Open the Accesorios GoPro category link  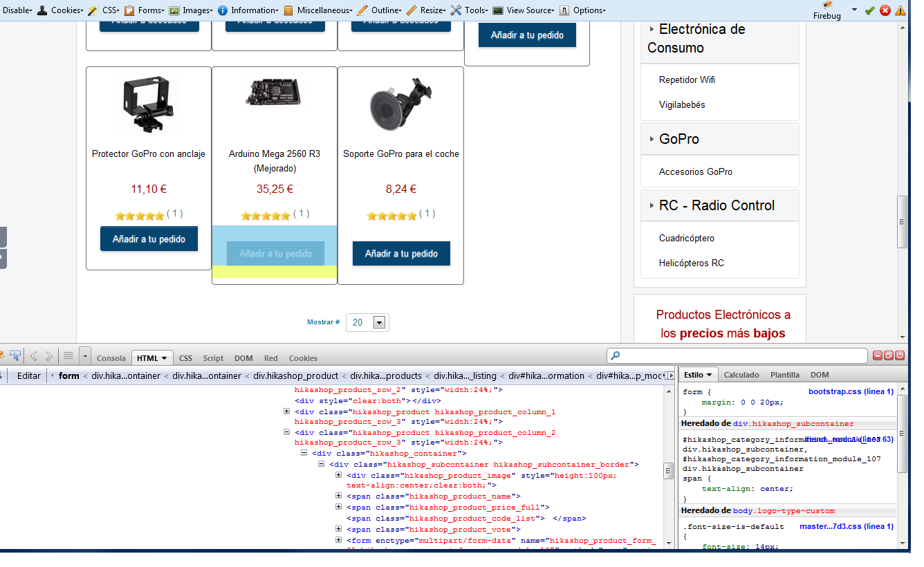tap(695, 171)
